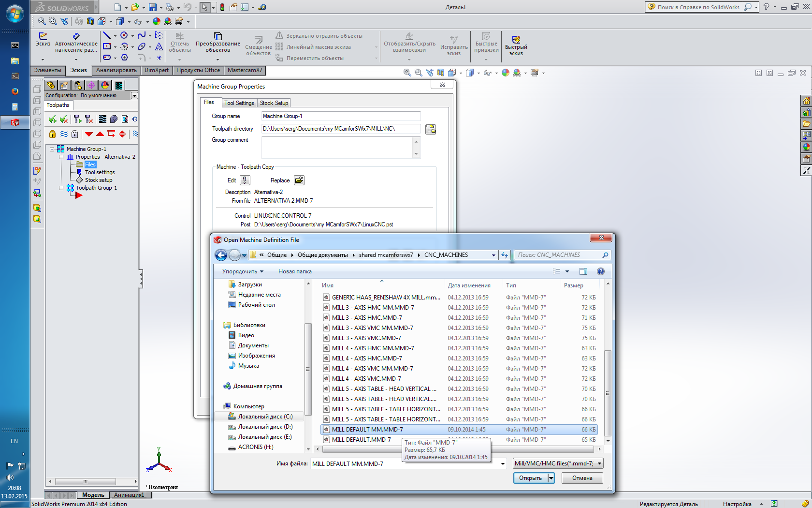Select the Sketch Text tool
812x508 pixels.
coord(159,46)
